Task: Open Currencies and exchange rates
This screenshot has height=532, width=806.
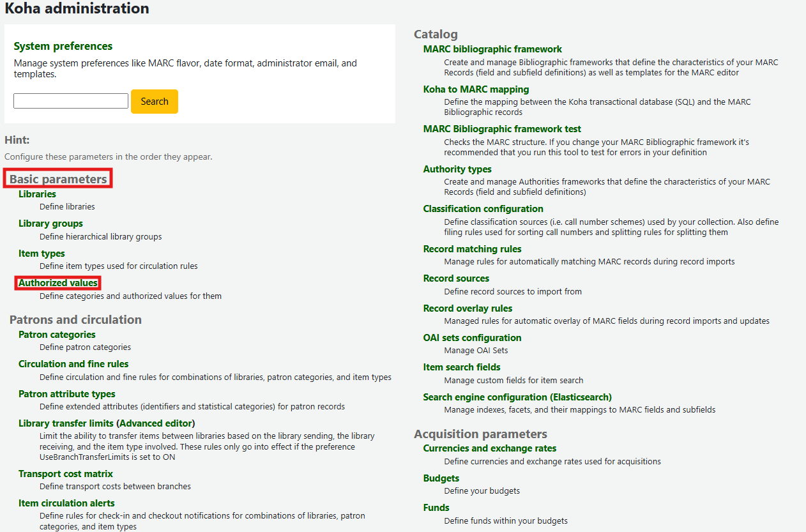Action: point(490,448)
